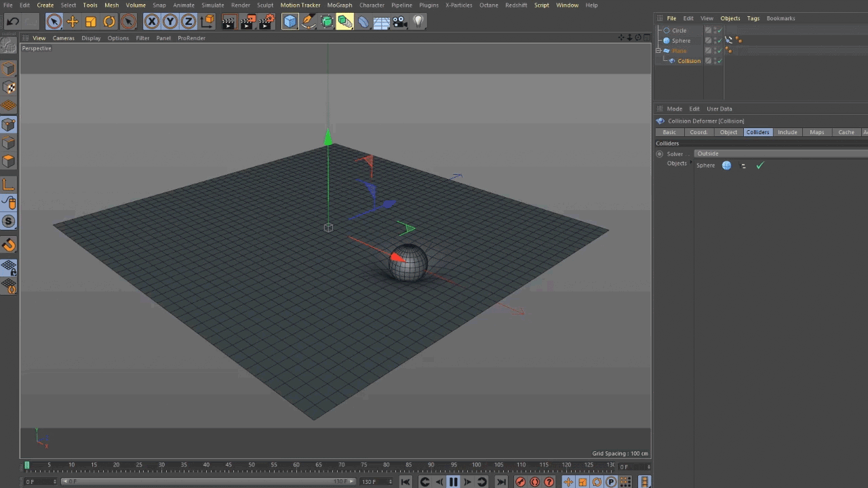The width and height of the screenshot is (868, 488).
Task: Click the Bend deformer icon
Action: point(363,22)
